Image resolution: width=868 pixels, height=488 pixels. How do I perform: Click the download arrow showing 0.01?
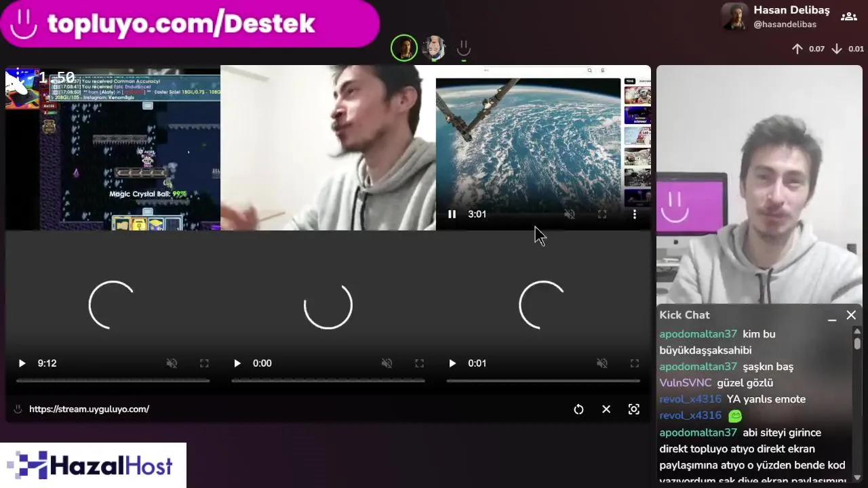[x=837, y=49]
